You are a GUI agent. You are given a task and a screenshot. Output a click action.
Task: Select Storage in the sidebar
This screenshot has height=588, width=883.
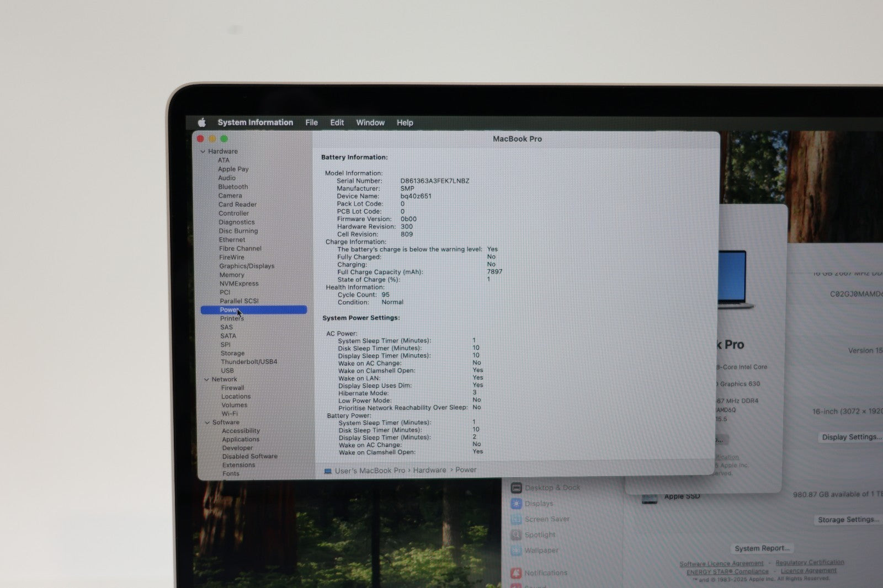(x=232, y=353)
